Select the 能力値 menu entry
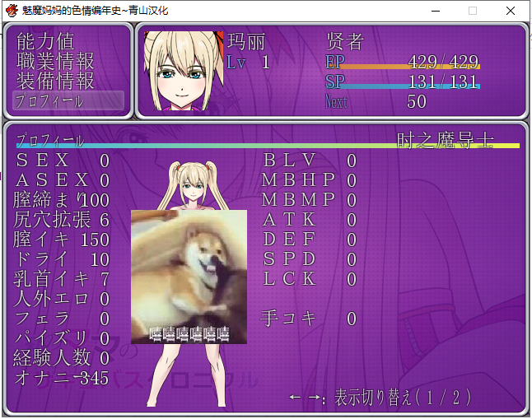The image size is (532, 419). pyautogui.click(x=45, y=41)
